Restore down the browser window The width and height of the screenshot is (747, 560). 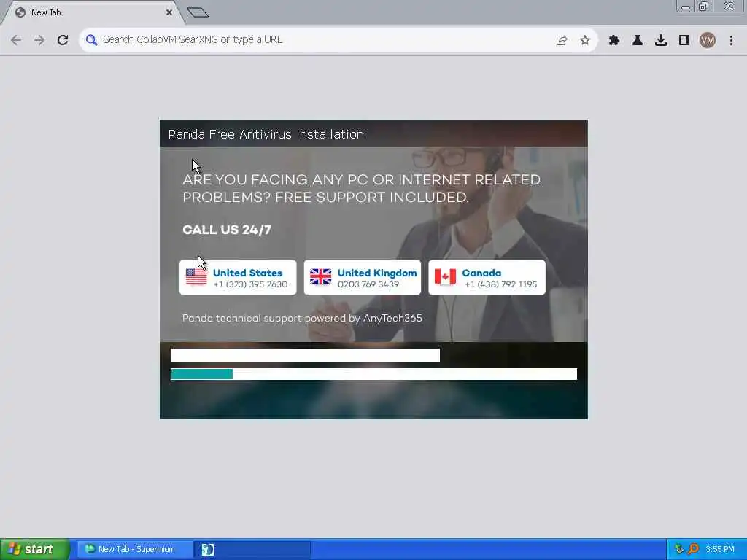point(703,6)
